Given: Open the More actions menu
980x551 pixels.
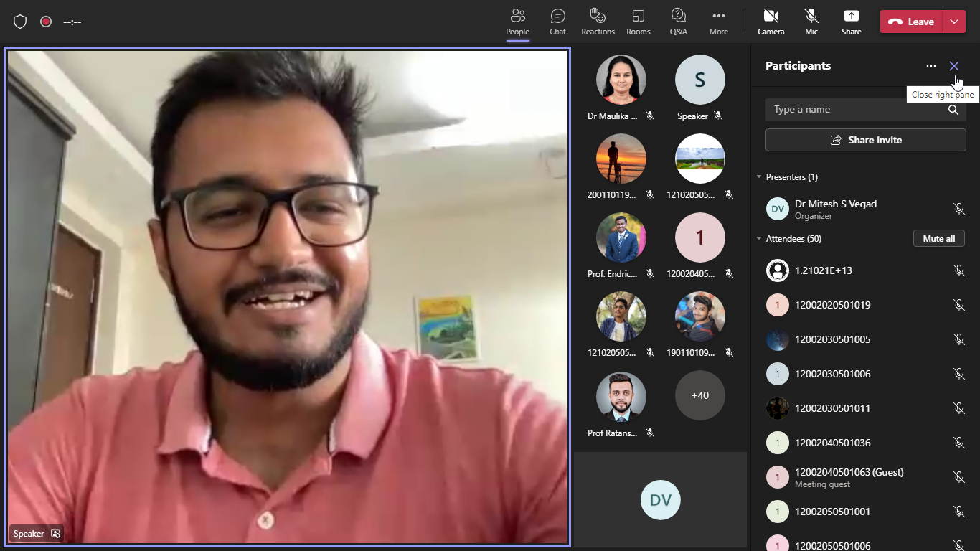Looking at the screenshot, I should tap(718, 22).
